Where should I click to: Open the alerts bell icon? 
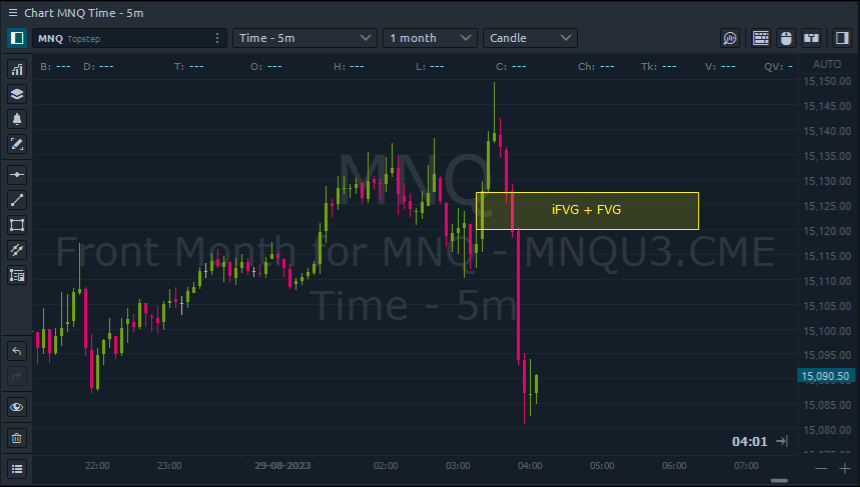click(x=17, y=119)
